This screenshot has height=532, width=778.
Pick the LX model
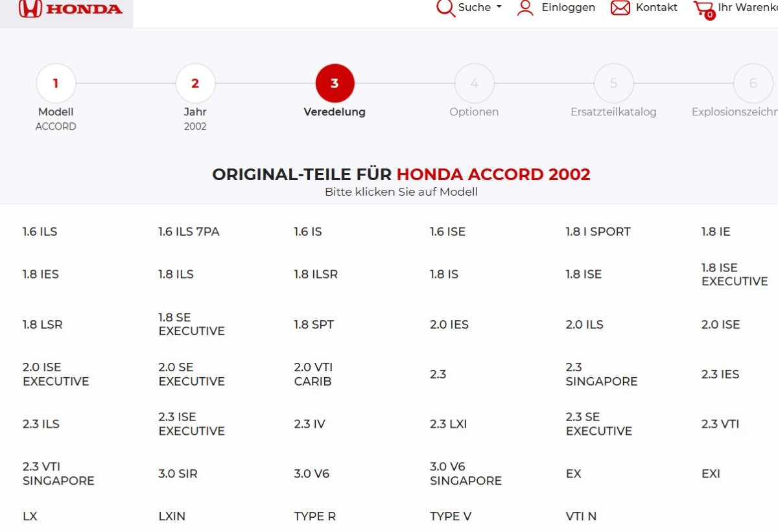(x=30, y=516)
